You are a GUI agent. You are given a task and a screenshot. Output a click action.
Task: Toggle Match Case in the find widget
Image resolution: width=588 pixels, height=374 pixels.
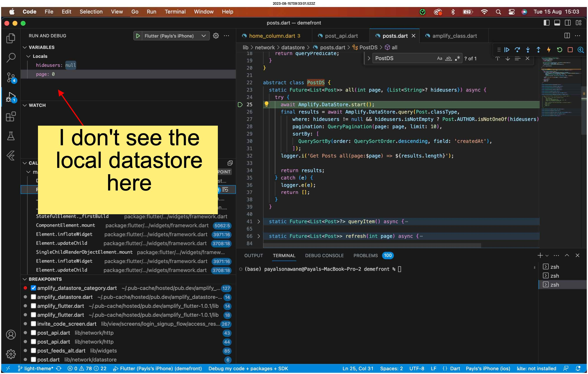tap(440, 58)
